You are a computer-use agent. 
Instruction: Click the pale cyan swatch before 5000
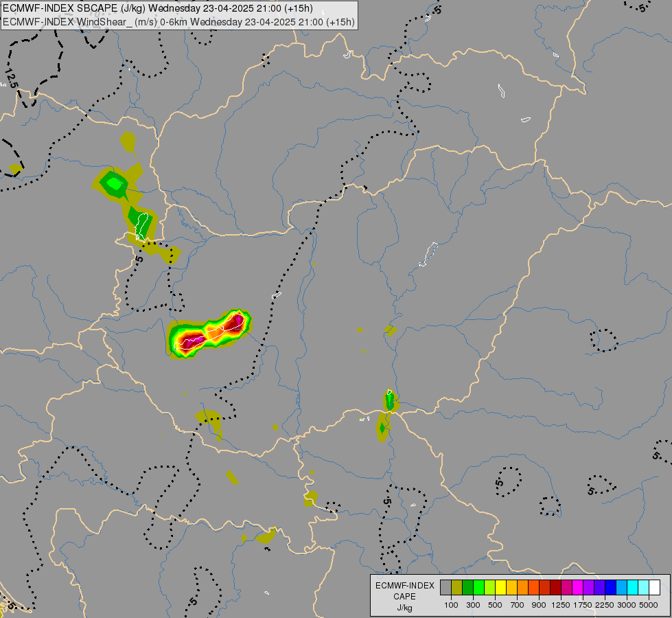pyautogui.click(x=643, y=588)
